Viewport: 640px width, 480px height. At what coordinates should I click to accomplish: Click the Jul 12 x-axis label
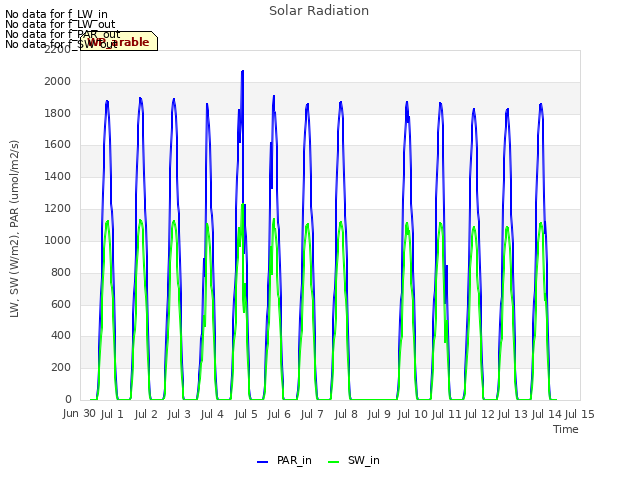click(480, 415)
